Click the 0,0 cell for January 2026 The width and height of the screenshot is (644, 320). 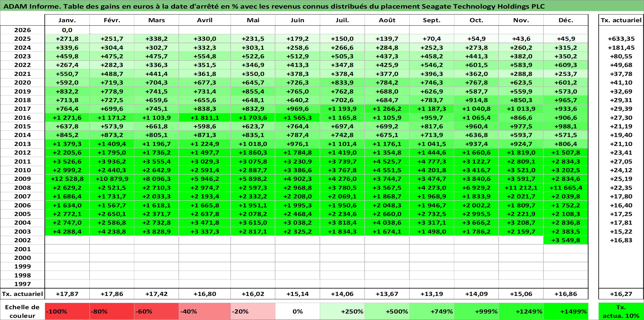point(67,30)
